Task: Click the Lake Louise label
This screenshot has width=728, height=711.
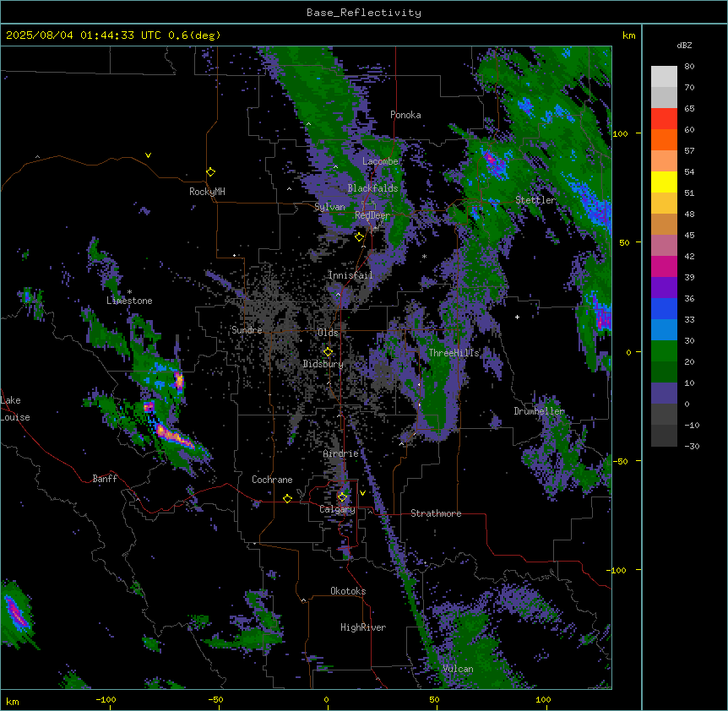Action: pyautogui.click(x=15, y=409)
